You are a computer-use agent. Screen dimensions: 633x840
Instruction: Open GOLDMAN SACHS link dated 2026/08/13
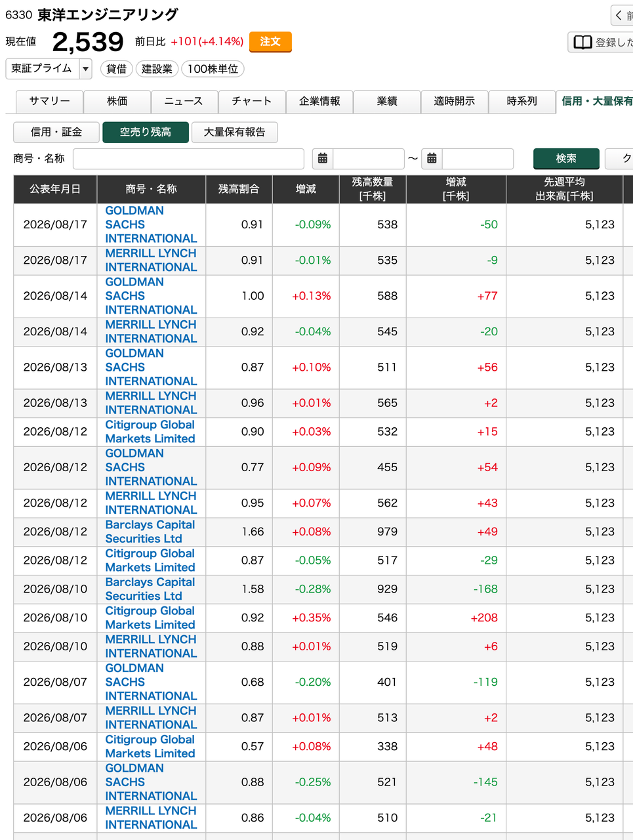[x=151, y=367]
